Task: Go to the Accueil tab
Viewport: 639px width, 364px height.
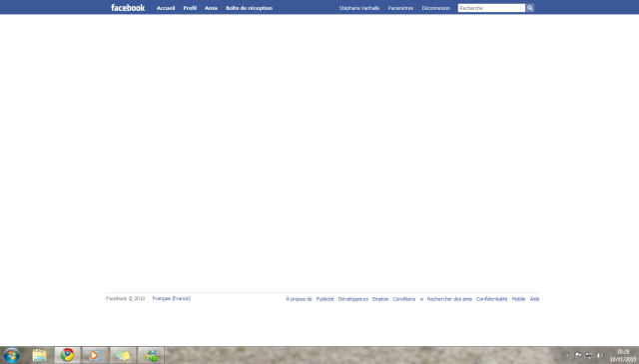Action: pos(166,8)
